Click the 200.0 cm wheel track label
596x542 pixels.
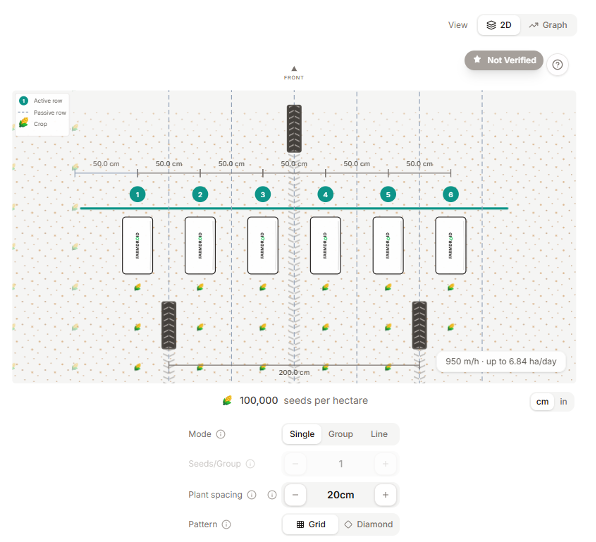(x=294, y=372)
